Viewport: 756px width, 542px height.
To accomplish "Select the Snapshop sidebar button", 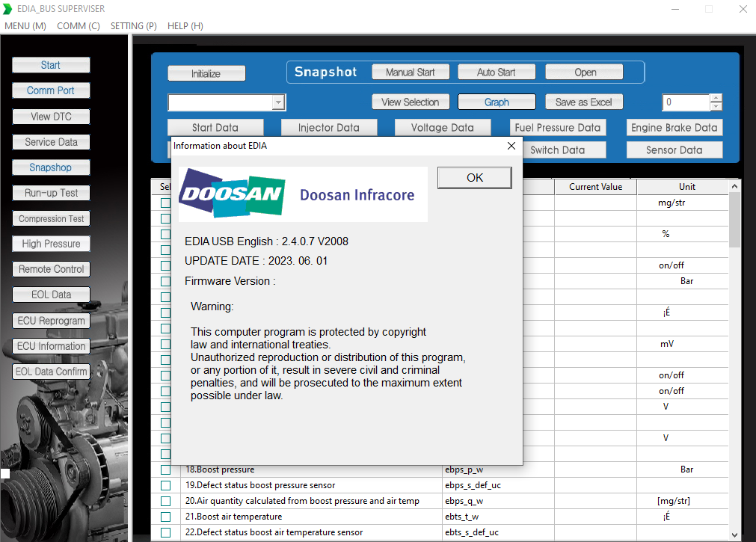I will 51,167.
